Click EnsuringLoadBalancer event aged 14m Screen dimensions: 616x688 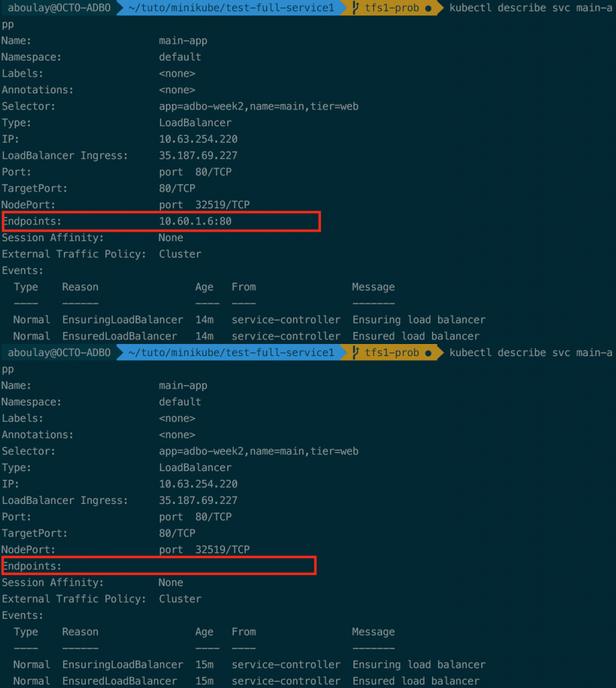[x=122, y=320]
